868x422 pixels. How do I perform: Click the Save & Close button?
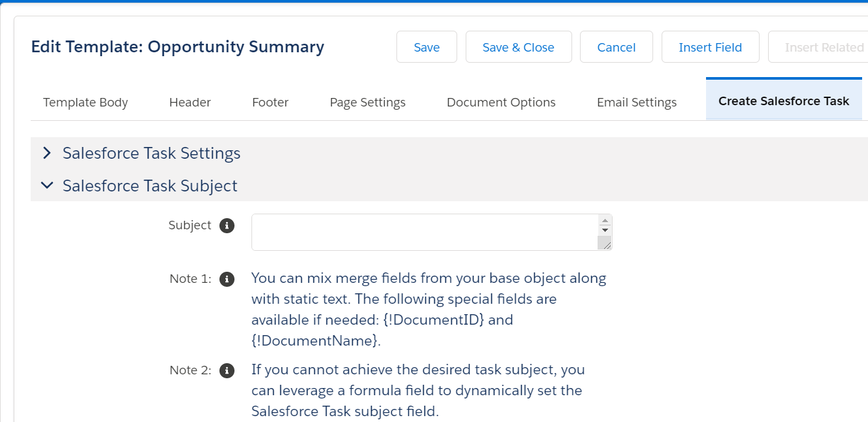(x=519, y=47)
